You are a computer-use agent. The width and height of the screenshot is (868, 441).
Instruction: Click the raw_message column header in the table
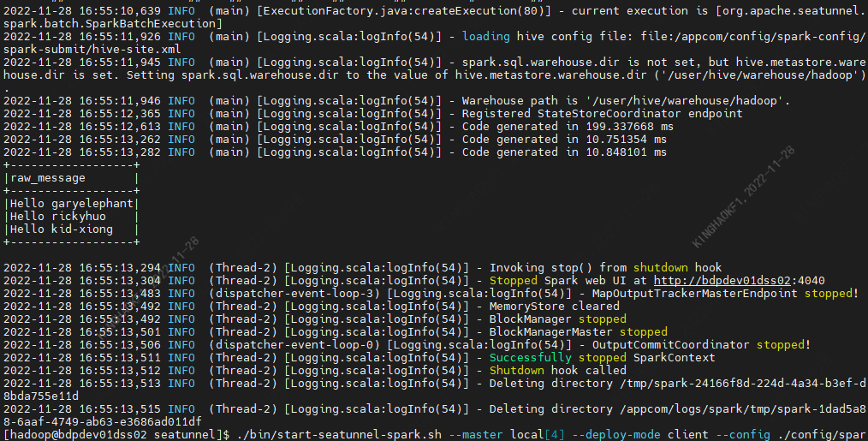click(48, 178)
